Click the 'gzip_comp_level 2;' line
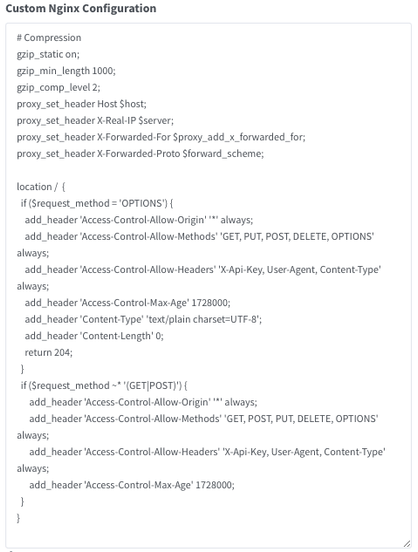Image resolution: width=418 pixels, height=552 pixels. coord(58,87)
